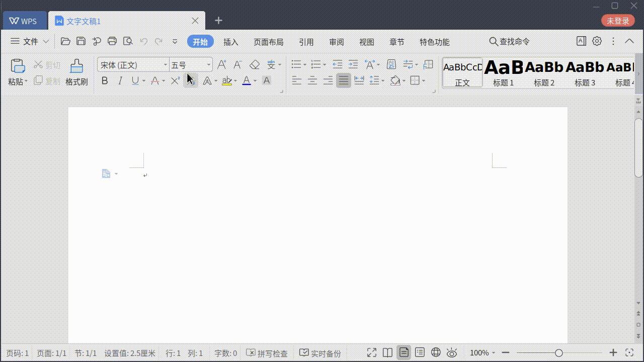
Task: Click the 查找命令 search command field
Action: click(x=509, y=42)
